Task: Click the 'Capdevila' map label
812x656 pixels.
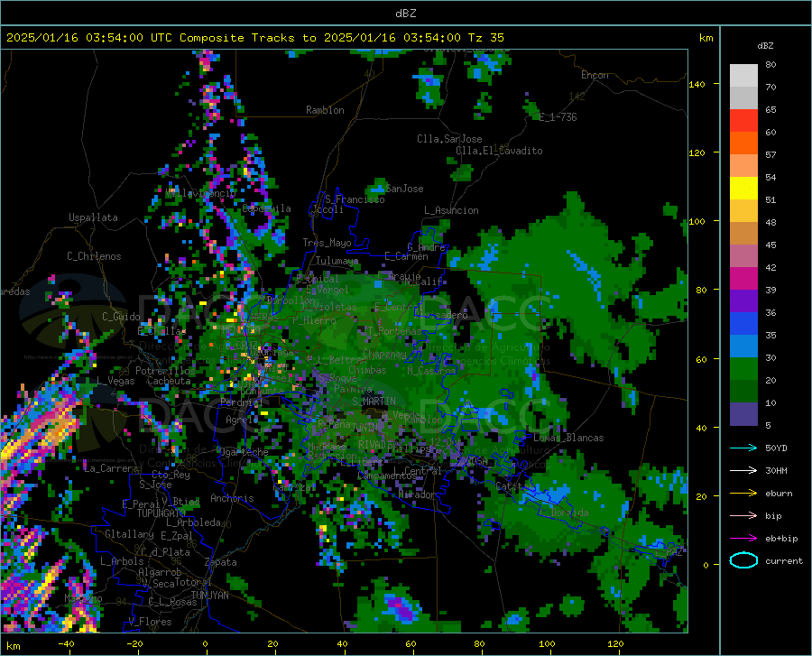Action: pyautogui.click(x=266, y=208)
